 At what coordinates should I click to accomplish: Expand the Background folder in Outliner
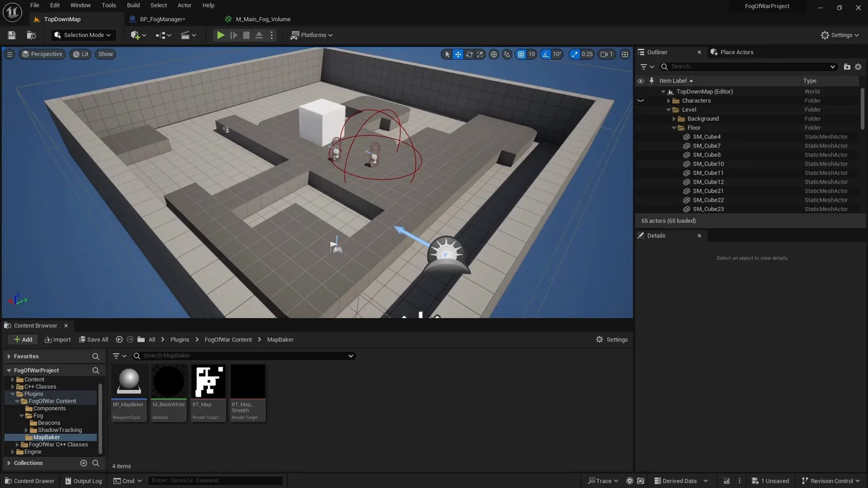674,119
